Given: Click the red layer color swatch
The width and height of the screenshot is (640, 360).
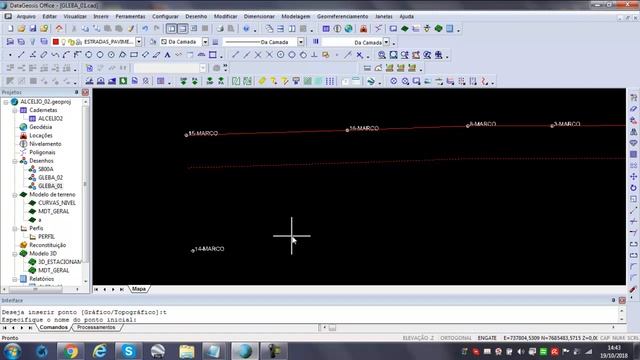Looking at the screenshot, I should pos(56,42).
